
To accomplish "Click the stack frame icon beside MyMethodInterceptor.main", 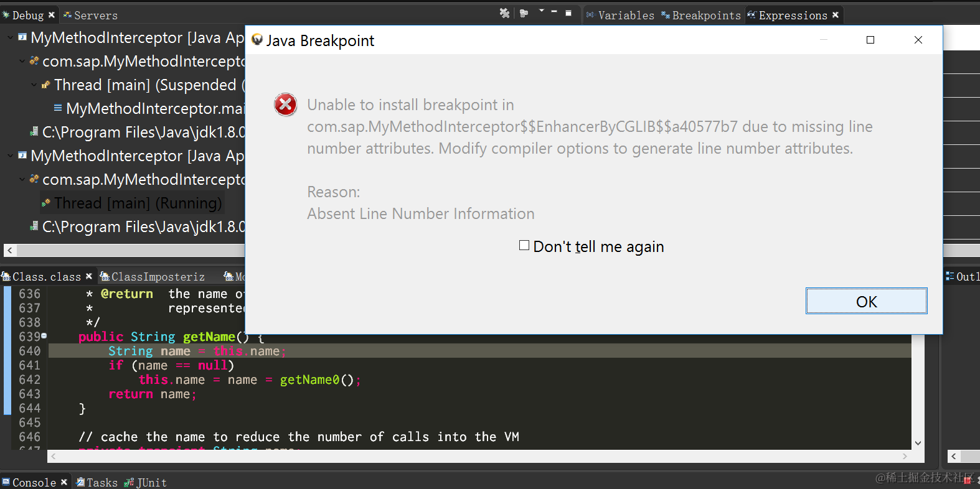I will [58, 108].
